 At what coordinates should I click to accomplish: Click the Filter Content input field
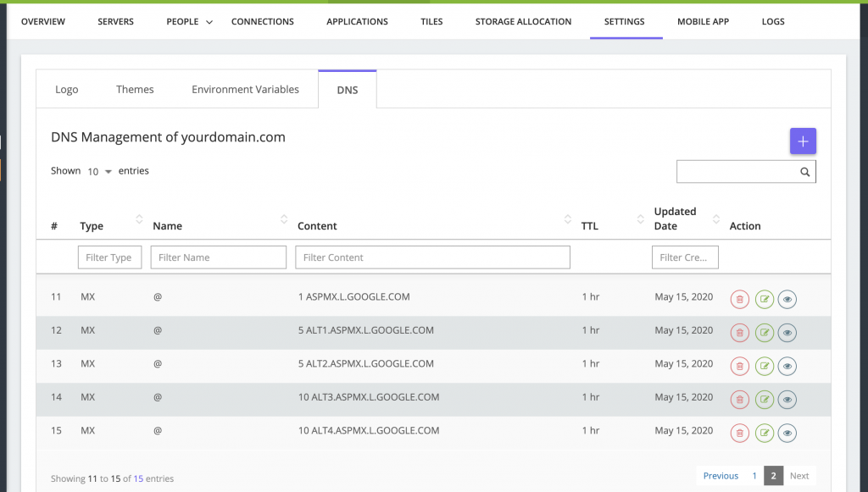pyautogui.click(x=432, y=257)
